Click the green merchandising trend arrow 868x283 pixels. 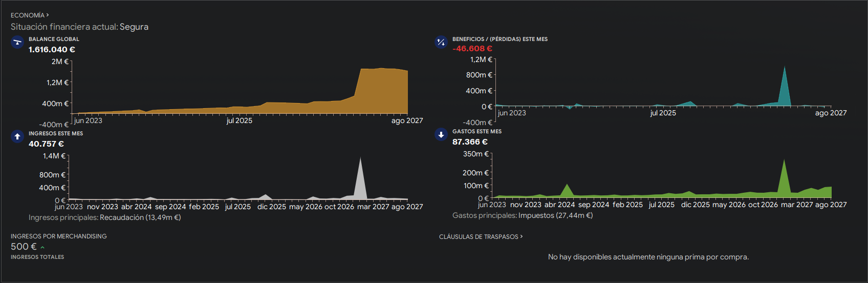tap(42, 248)
